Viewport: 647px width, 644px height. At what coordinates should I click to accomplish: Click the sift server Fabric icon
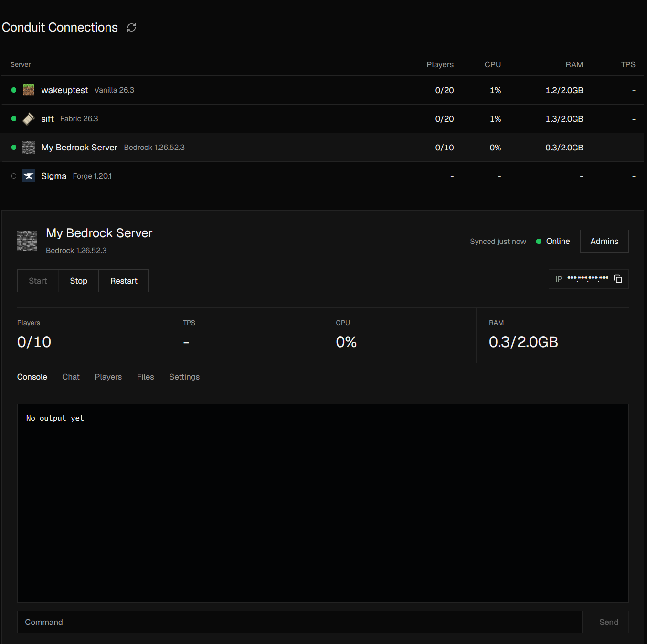[29, 119]
